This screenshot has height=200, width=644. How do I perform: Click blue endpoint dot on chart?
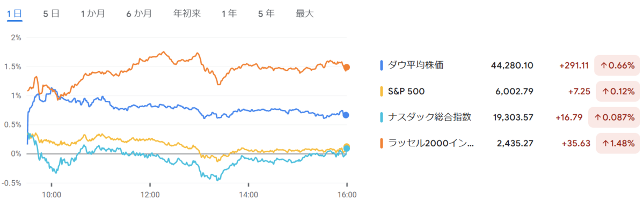[346, 115]
